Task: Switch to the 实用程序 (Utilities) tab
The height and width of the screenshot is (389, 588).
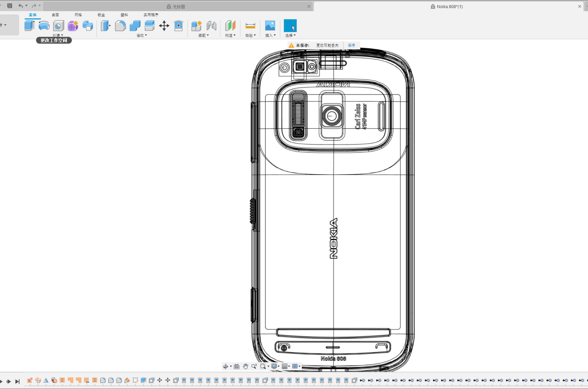Action: point(151,15)
